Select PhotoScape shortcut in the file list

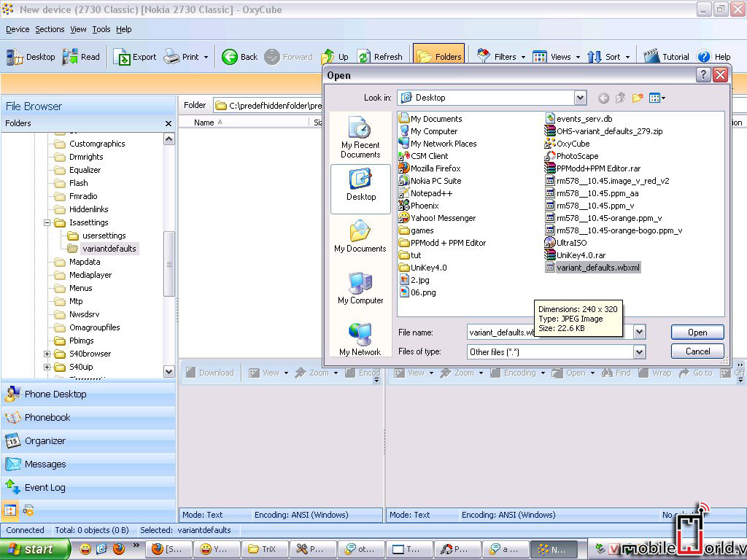tap(576, 156)
